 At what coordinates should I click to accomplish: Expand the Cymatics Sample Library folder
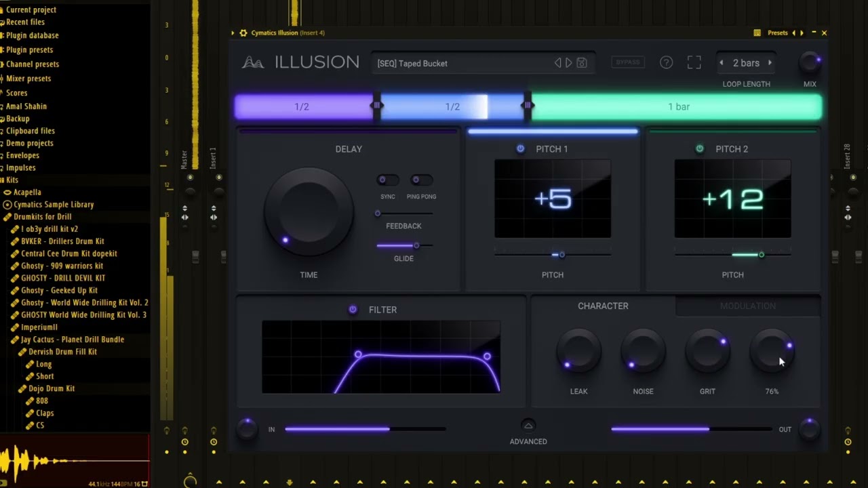(x=53, y=205)
